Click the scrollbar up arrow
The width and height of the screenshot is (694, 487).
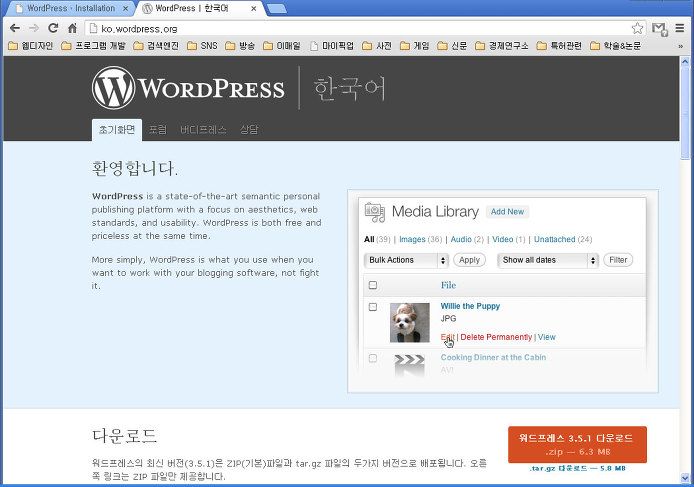(x=685, y=61)
